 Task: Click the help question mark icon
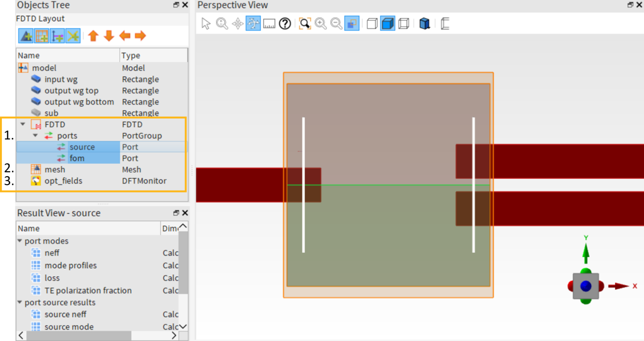285,24
